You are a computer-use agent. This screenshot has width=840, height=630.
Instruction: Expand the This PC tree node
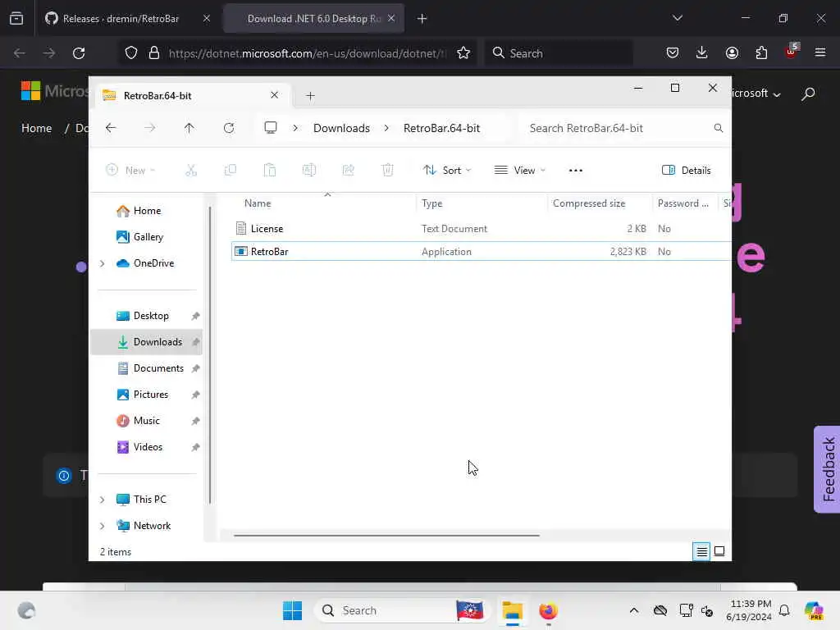pyautogui.click(x=102, y=500)
